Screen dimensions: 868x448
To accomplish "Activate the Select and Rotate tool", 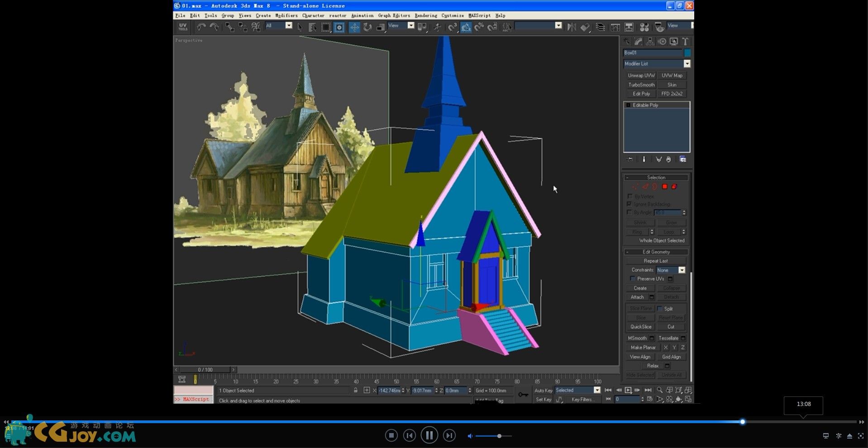I will pos(367,27).
